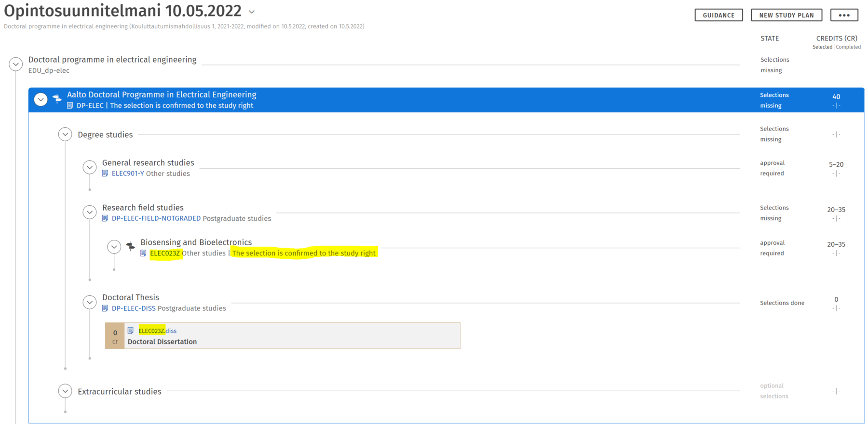Open the study plan title dropdown arrow
The width and height of the screenshot is (868, 424).
(x=251, y=12)
